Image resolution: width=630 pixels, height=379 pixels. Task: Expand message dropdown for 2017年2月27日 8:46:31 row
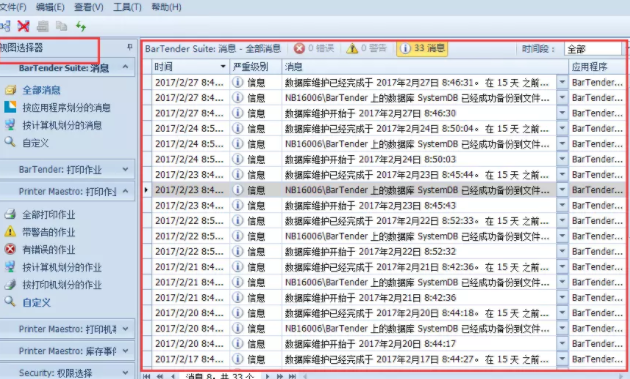tap(562, 82)
